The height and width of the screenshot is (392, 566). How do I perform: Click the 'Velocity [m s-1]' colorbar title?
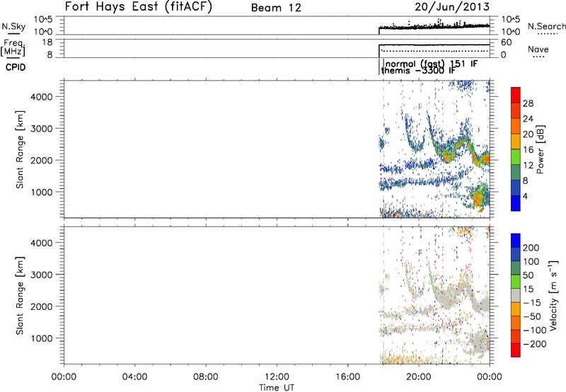pyautogui.click(x=553, y=295)
